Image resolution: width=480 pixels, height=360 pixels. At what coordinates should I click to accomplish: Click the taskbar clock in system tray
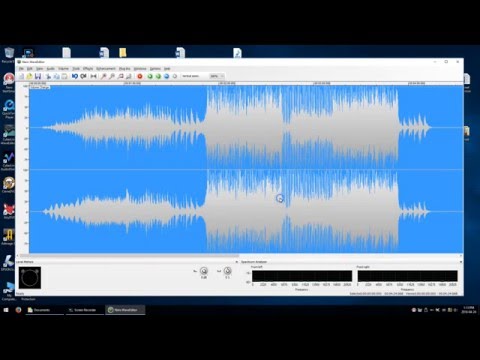tap(469, 310)
